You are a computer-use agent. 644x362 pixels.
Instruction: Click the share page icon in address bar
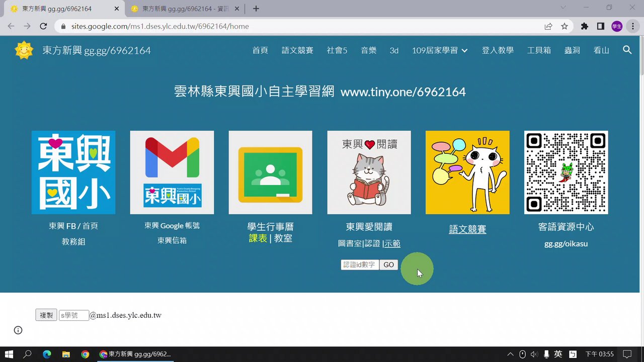(x=548, y=26)
